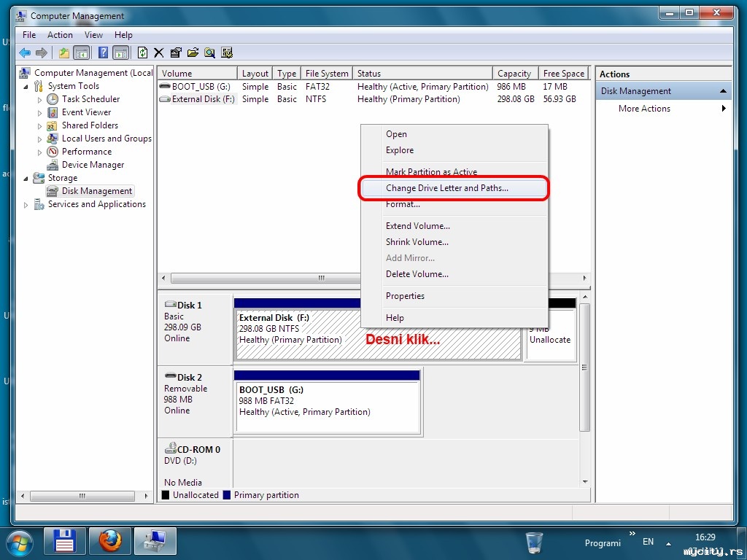
Task: Choose Open in the context menu
Action: coord(454,134)
